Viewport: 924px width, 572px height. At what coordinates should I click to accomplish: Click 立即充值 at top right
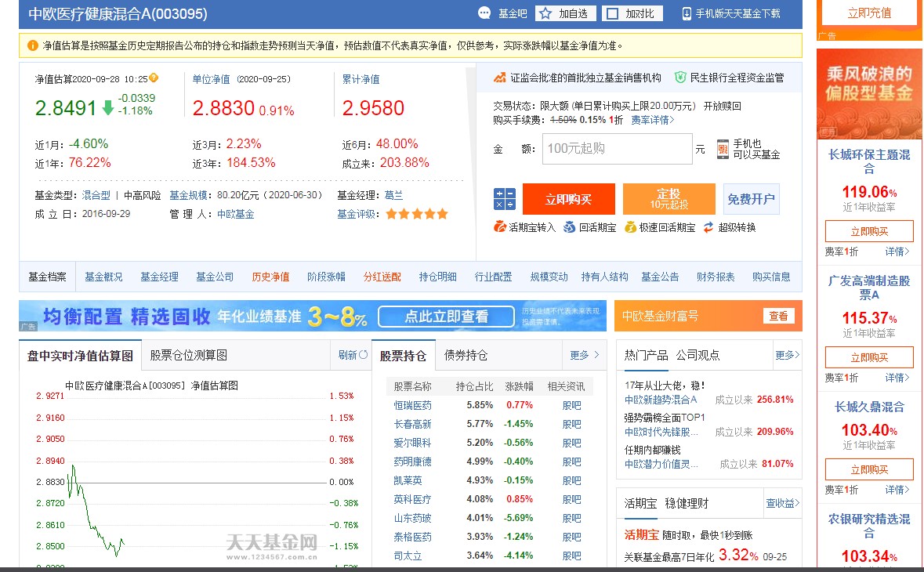coord(869,13)
